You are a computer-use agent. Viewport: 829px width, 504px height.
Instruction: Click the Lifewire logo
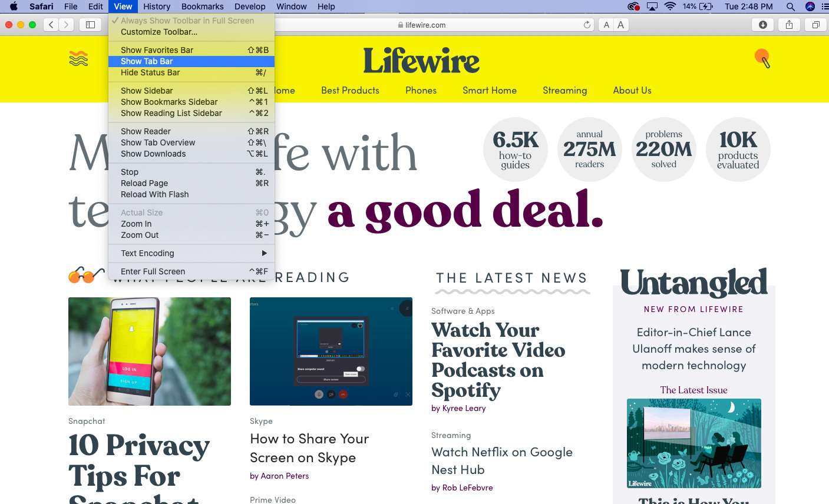pyautogui.click(x=421, y=61)
